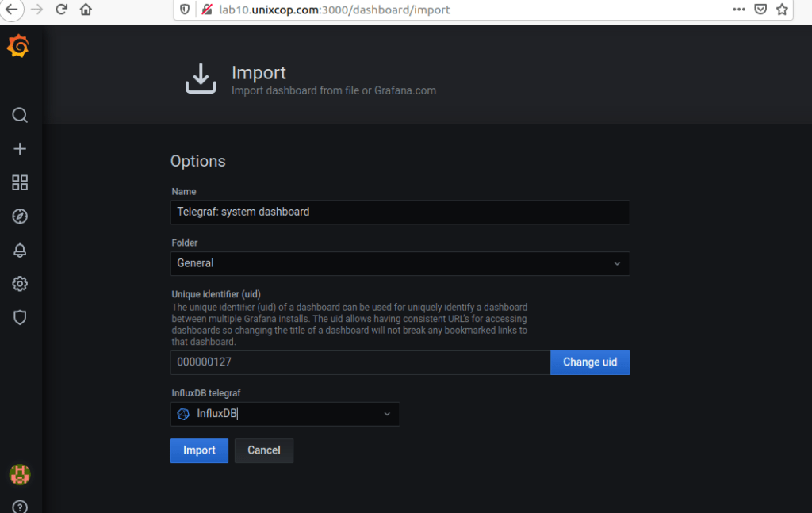Screen dimensions: 812x513
Task: Save the page to Pocket icon
Action: tap(760, 10)
